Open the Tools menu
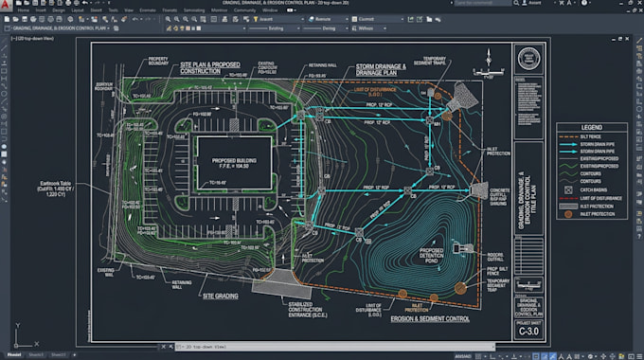The width and height of the screenshot is (644, 360). click(x=113, y=10)
